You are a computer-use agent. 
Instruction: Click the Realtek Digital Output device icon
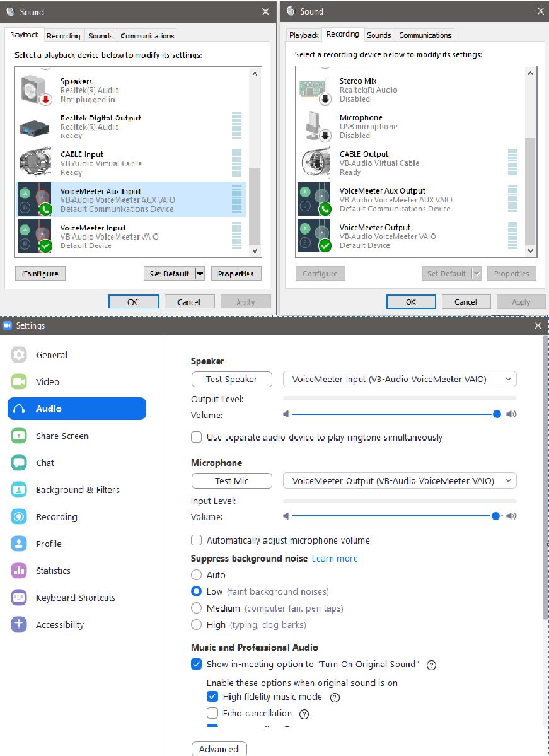click(x=34, y=128)
